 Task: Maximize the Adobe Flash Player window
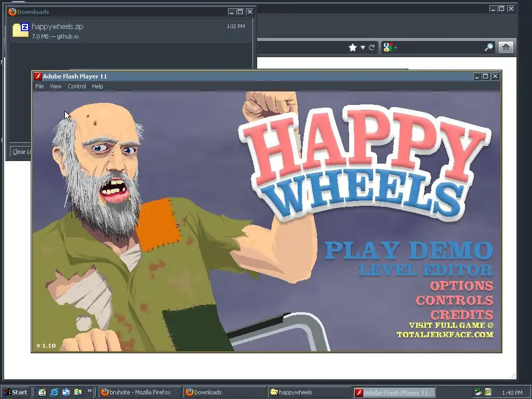click(x=486, y=76)
